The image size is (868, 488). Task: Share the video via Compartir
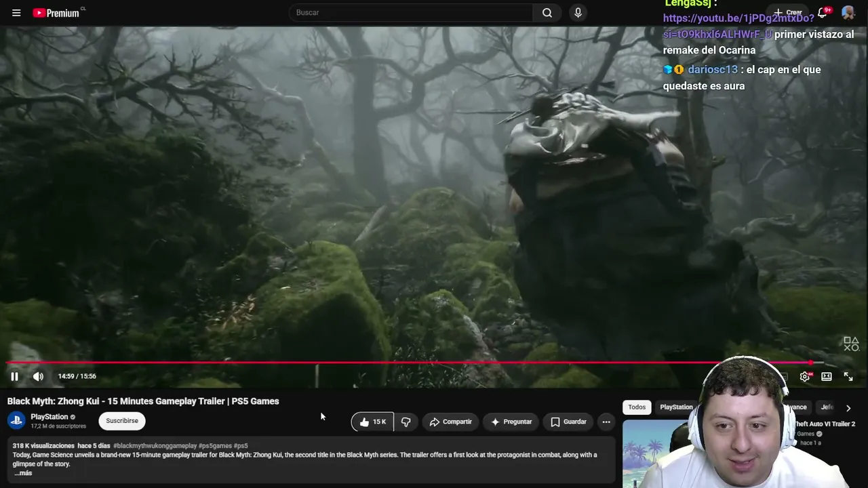click(450, 422)
